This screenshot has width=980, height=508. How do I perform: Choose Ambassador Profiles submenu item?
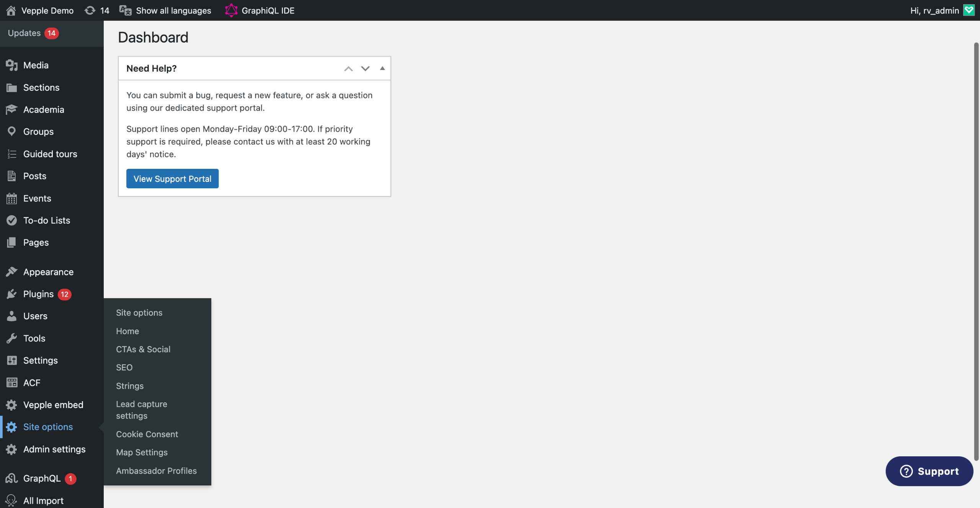(156, 471)
